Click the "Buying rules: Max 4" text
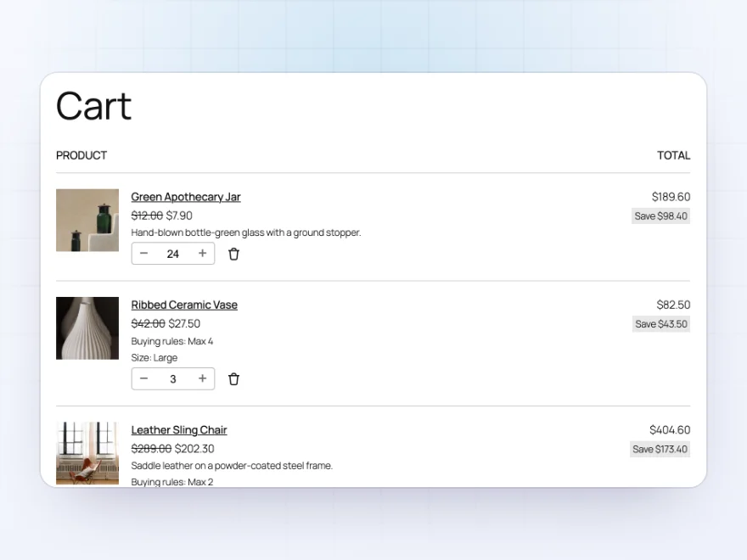747x560 pixels. [172, 341]
